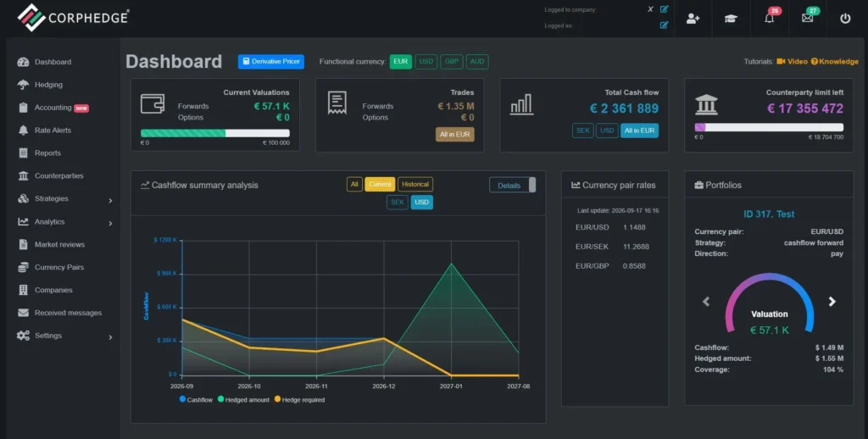Click the Accounting clipboard sidebar icon
This screenshot has width=868, height=439.
pos(23,108)
